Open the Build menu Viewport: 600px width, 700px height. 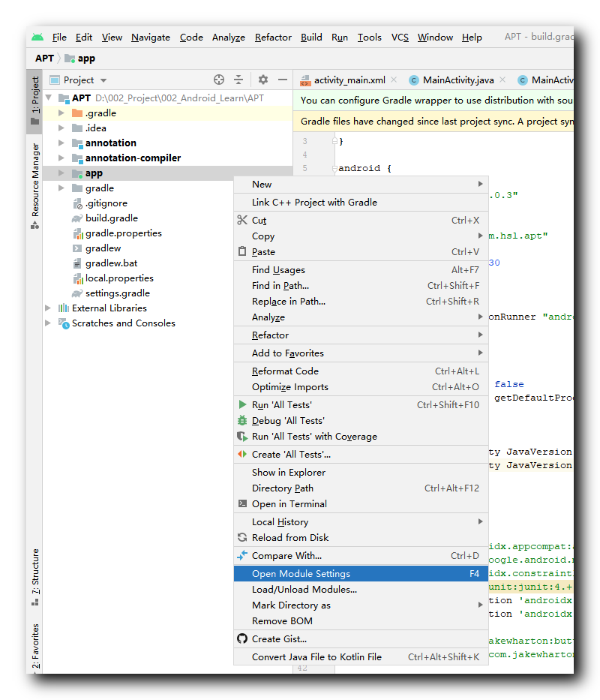pyautogui.click(x=311, y=37)
